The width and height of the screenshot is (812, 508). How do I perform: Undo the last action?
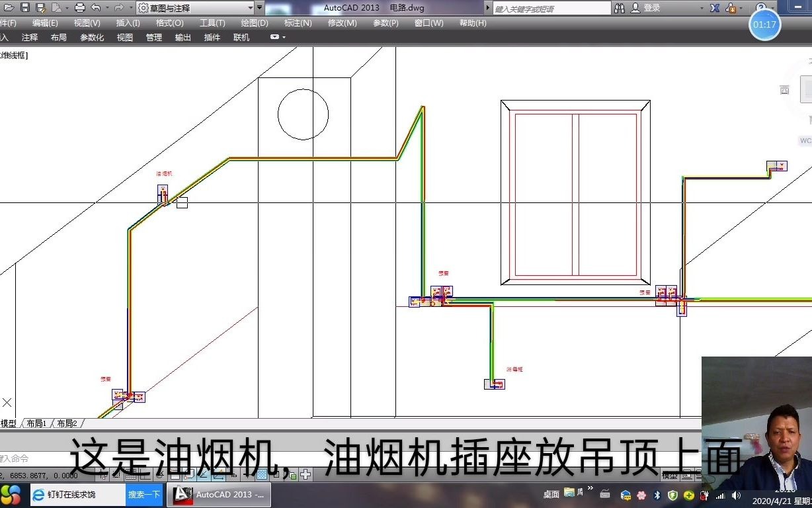pyautogui.click(x=95, y=7)
